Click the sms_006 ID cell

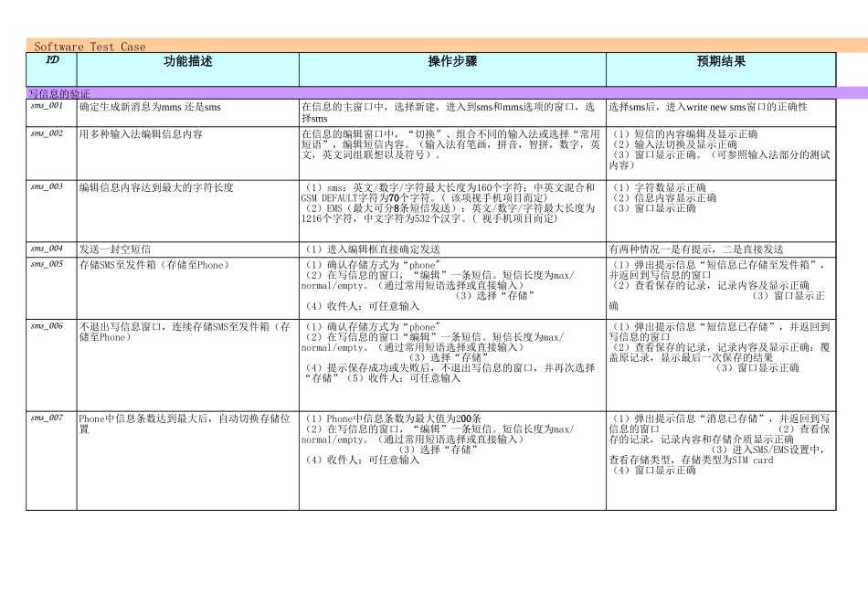coord(48,326)
